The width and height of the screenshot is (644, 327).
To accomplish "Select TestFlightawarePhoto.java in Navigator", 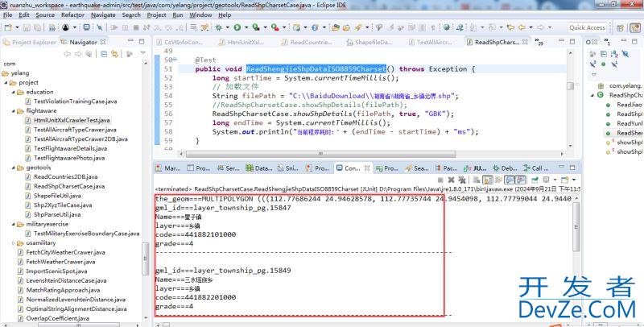I will [x=69, y=158].
